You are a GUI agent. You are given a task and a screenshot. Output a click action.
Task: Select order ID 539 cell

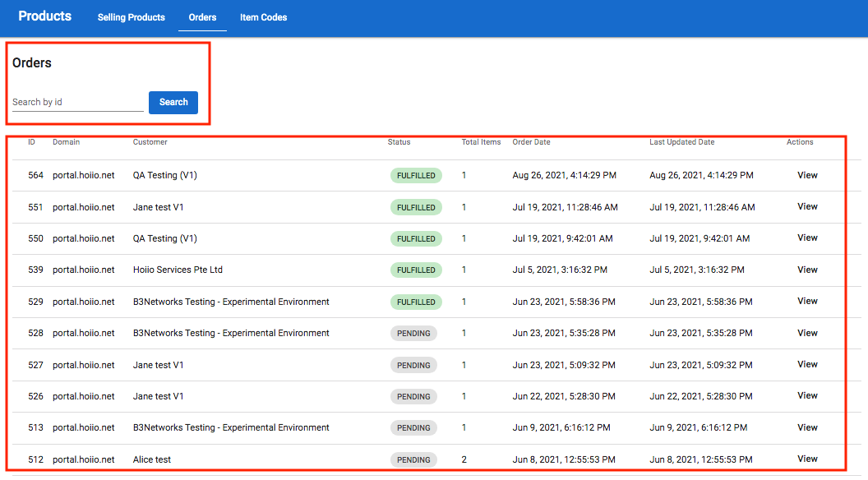(x=35, y=270)
